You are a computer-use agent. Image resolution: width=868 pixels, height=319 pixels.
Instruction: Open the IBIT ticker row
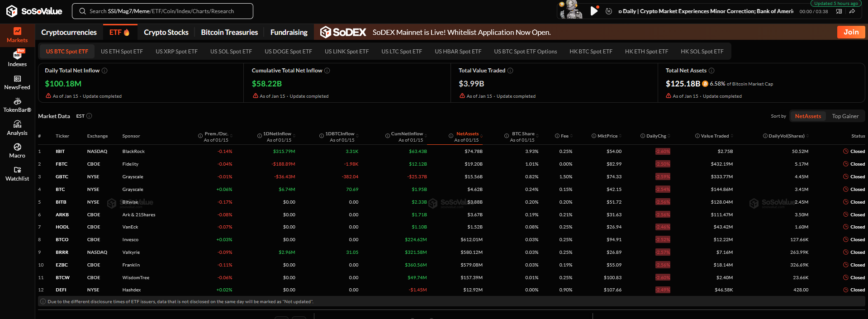[x=451, y=151]
